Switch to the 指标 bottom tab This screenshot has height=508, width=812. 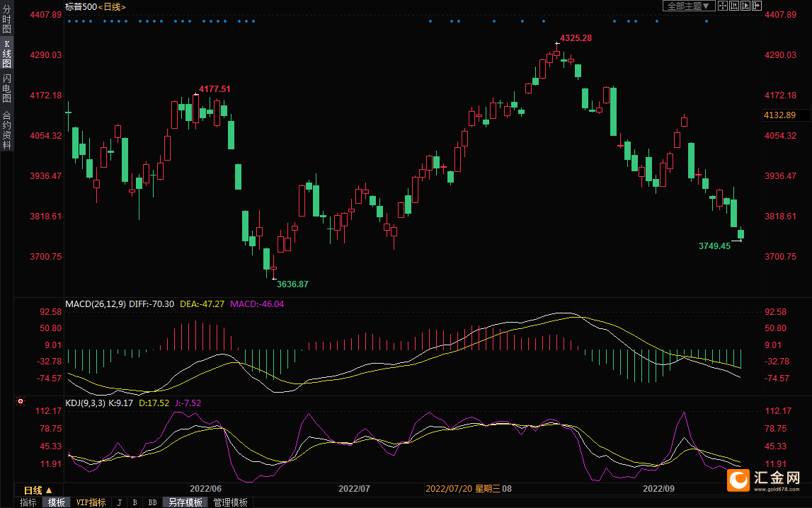click(x=28, y=502)
